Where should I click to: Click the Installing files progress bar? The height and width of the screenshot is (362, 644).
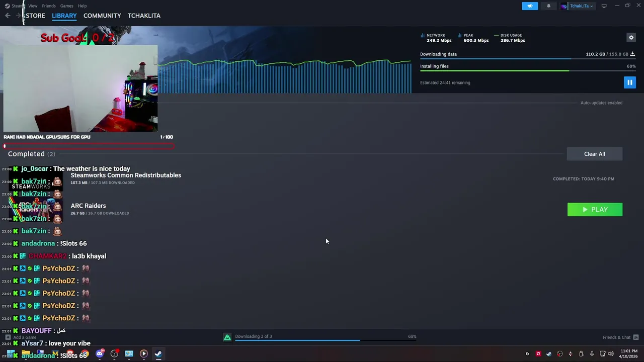pos(528,71)
